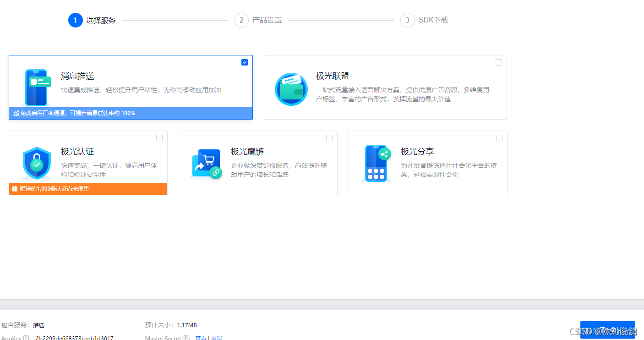
Task: Click the 消息推送 phone icon
Action: pyautogui.click(x=38, y=88)
